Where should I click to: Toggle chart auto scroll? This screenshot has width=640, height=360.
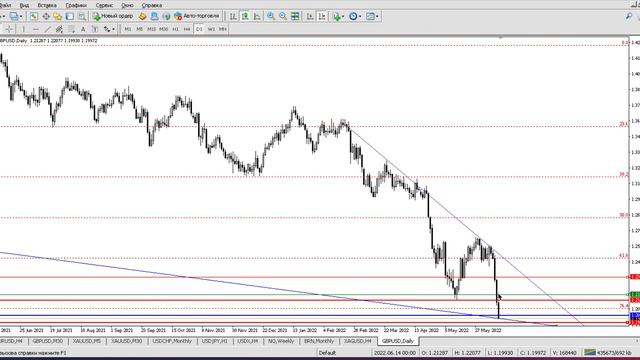coord(310,16)
